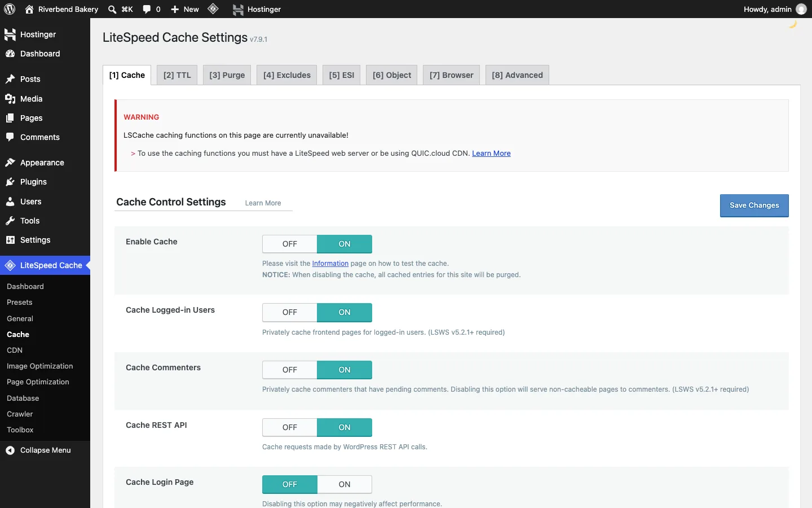812x508 pixels.
Task: Click the Posts pushpin icon
Action: tap(10, 79)
